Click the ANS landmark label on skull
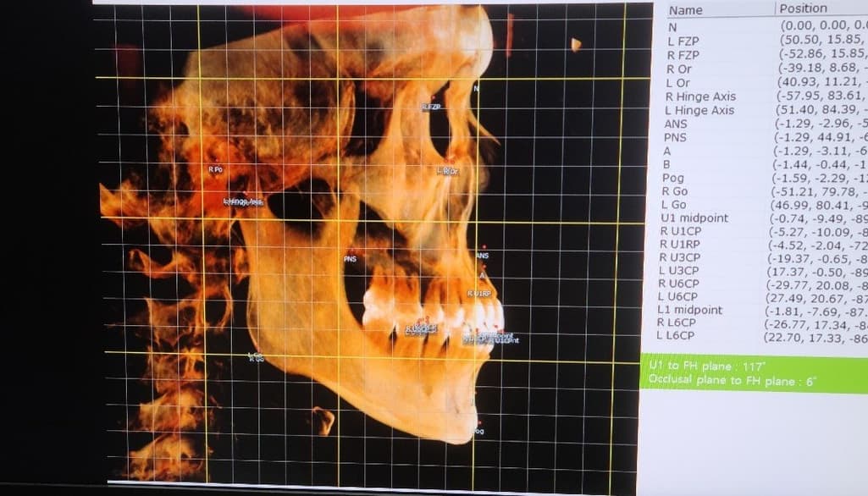Viewport: 868px width, 496px height. [x=483, y=256]
